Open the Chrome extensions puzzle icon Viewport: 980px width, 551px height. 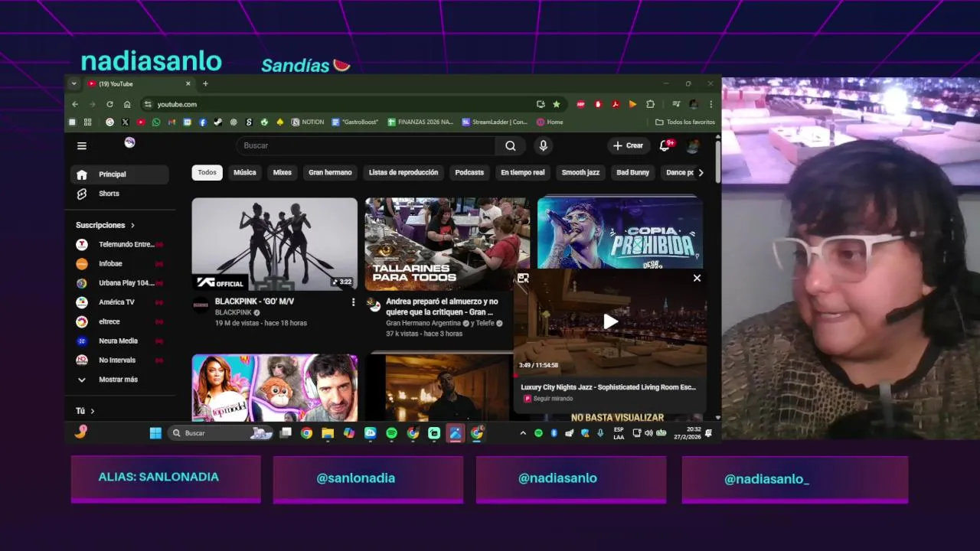click(x=650, y=104)
